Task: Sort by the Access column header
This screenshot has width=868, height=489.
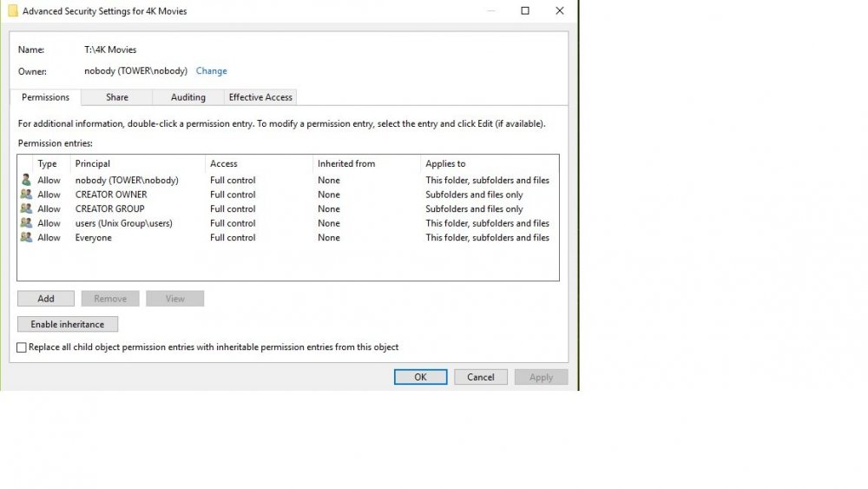Action: click(x=259, y=164)
